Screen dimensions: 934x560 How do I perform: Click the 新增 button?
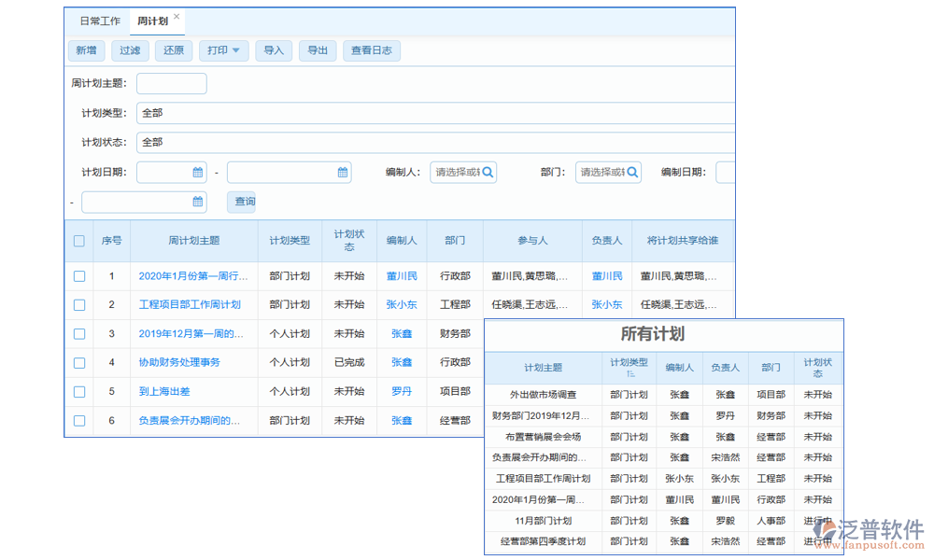point(86,50)
